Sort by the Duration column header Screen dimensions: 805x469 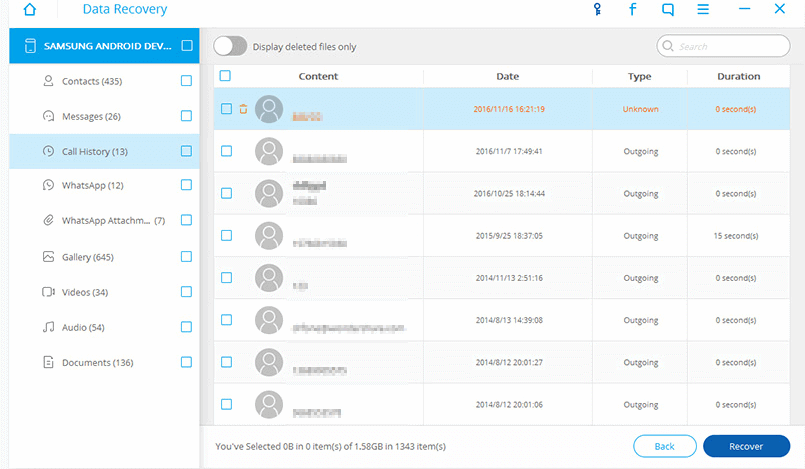[739, 76]
